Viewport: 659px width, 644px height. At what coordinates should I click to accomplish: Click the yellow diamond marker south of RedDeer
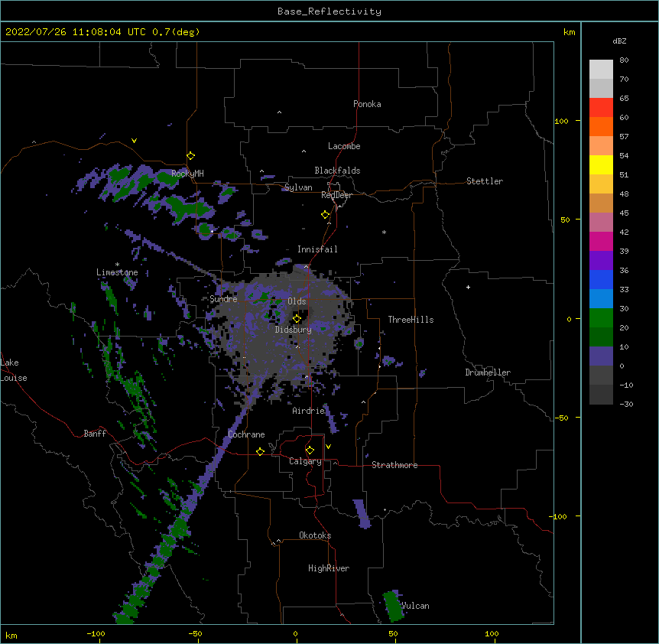coord(325,215)
